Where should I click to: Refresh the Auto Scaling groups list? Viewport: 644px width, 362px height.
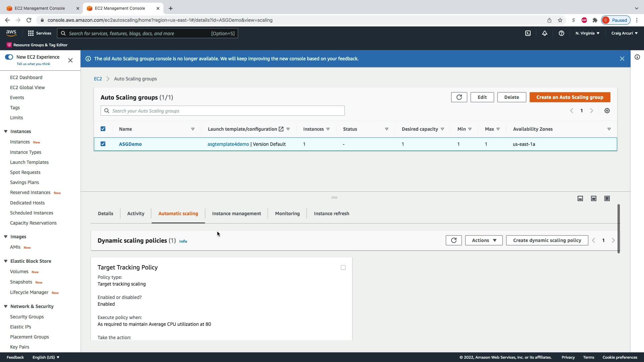459,97
